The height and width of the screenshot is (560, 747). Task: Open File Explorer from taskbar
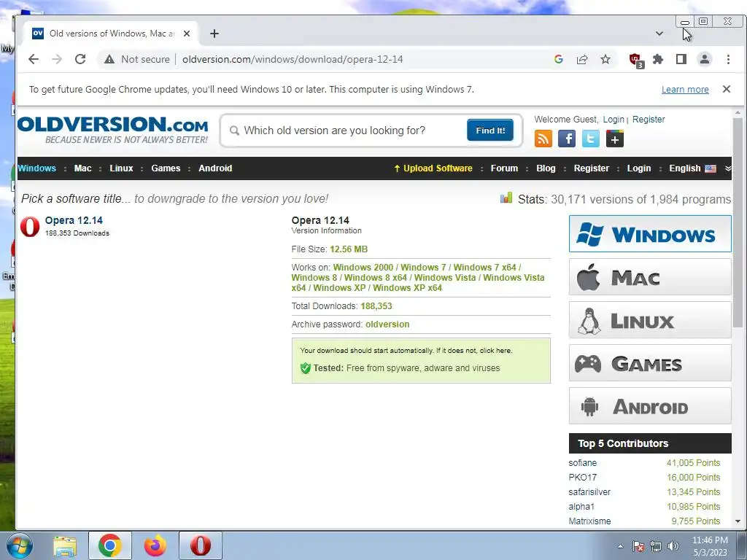click(x=65, y=545)
